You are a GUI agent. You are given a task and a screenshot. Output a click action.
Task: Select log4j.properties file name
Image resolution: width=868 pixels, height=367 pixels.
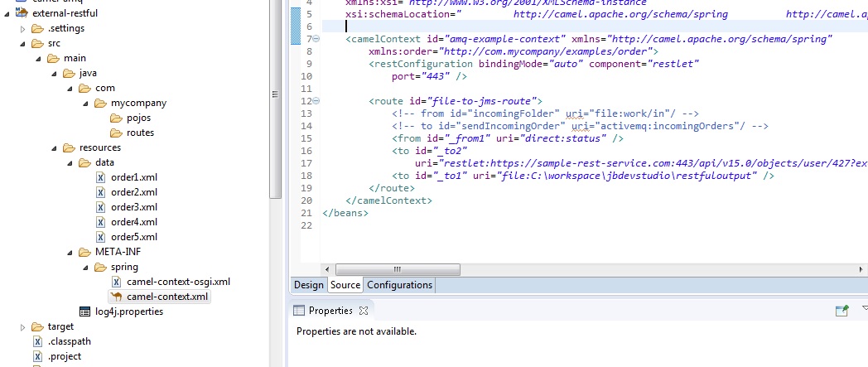pos(129,311)
